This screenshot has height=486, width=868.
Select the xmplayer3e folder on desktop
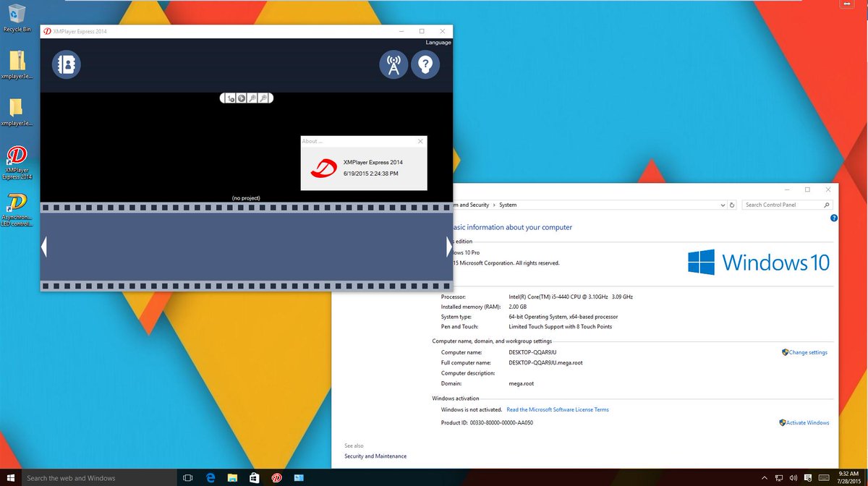(17, 112)
